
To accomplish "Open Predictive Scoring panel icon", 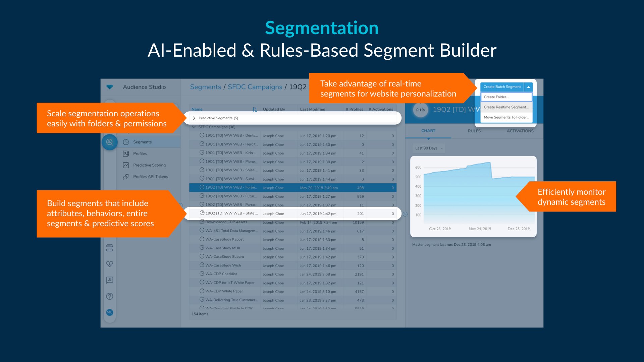I will tap(126, 165).
